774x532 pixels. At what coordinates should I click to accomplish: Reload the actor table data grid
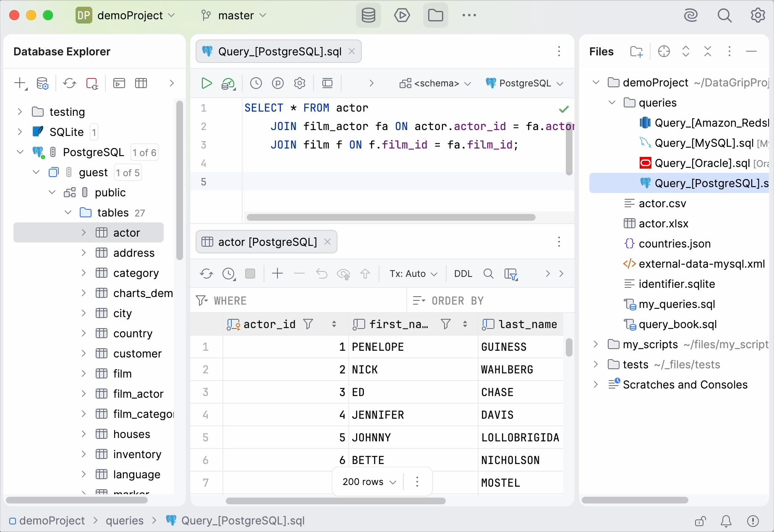coord(206,274)
